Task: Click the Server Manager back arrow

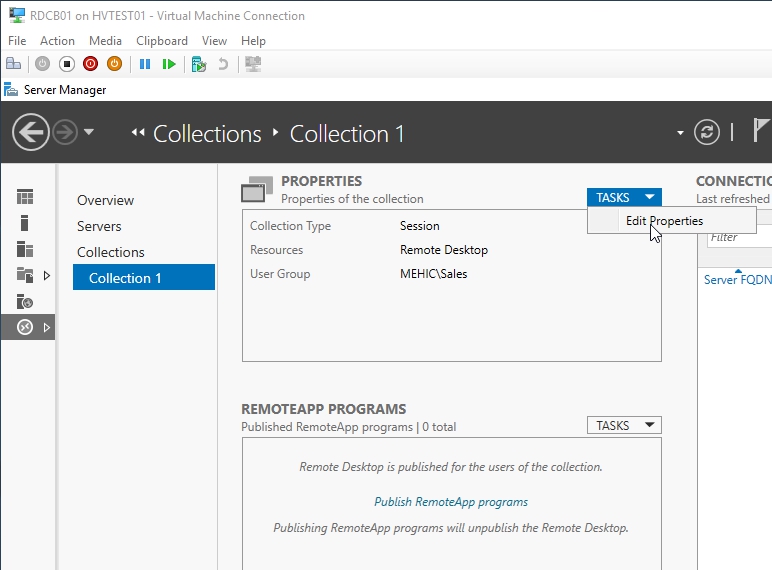Action: pos(31,132)
